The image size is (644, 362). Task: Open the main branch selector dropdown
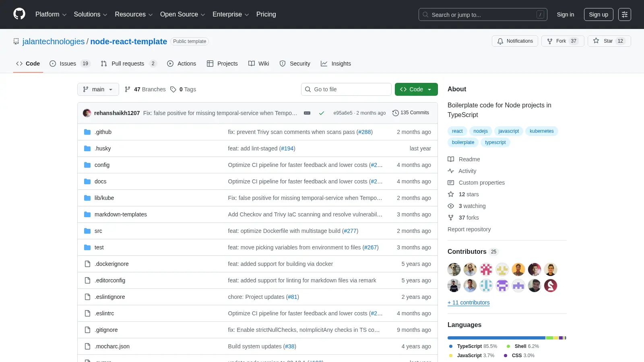(98, 89)
